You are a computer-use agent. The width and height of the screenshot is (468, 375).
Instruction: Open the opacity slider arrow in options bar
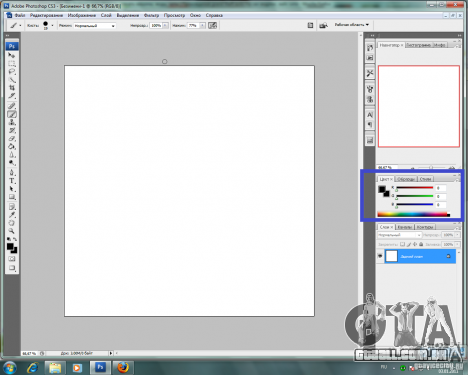pos(165,25)
